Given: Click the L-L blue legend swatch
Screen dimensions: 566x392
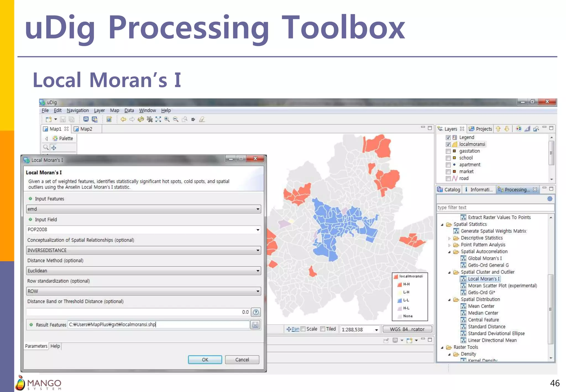Looking at the screenshot, I should (x=399, y=300).
